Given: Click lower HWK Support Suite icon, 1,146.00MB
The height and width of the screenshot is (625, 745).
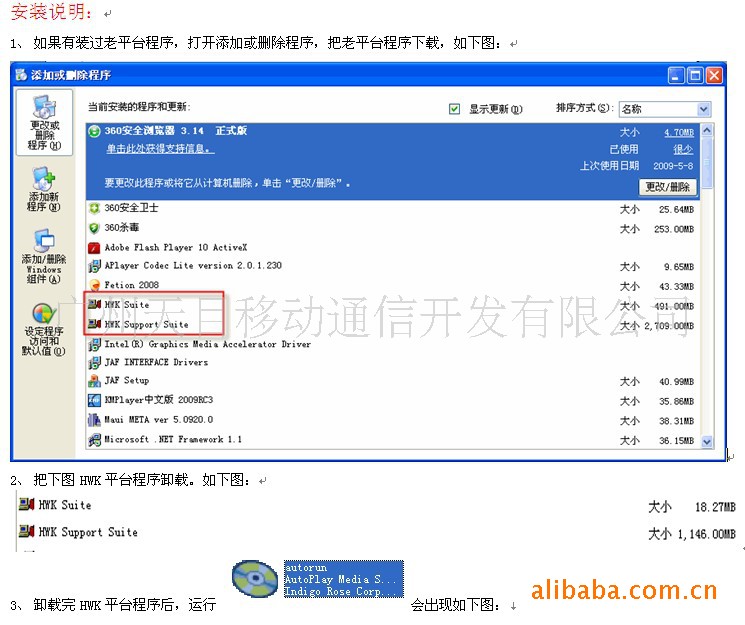Looking at the screenshot, I should (27, 531).
